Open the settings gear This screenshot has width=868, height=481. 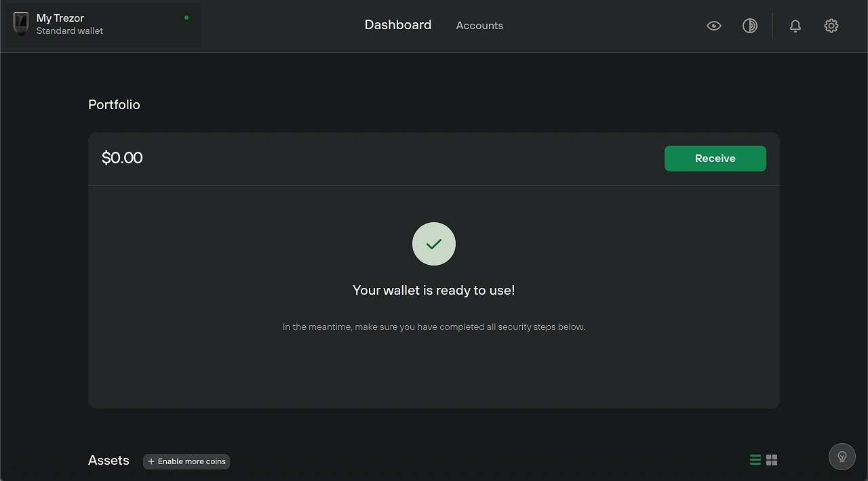[x=831, y=26]
